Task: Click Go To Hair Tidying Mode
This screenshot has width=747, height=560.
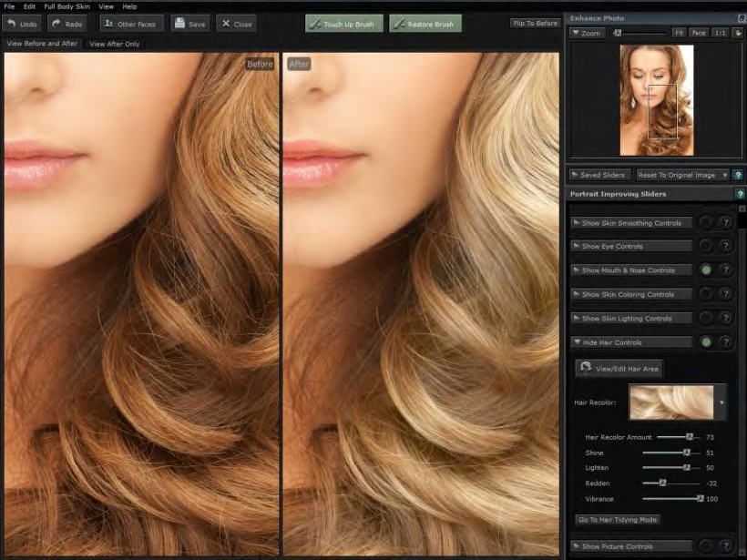Action: (x=618, y=520)
